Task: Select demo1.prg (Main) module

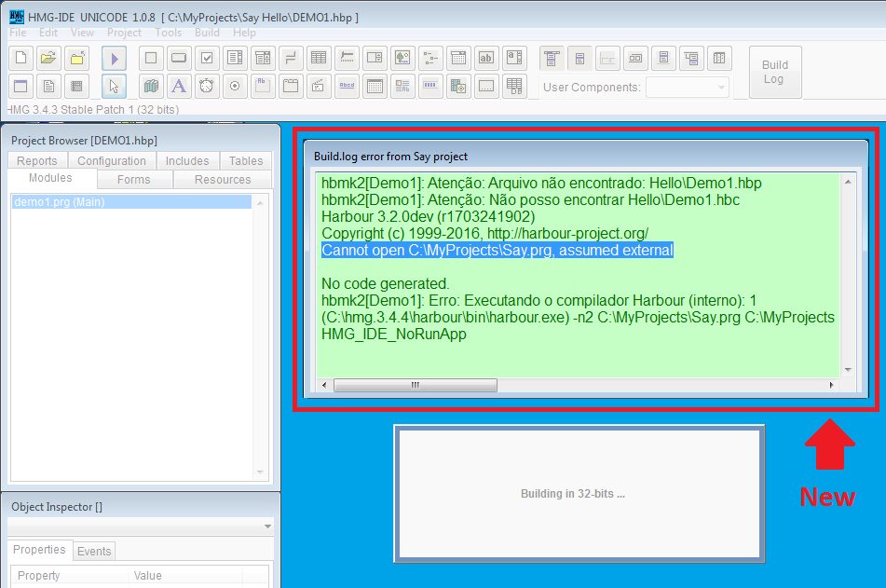Action: point(60,201)
